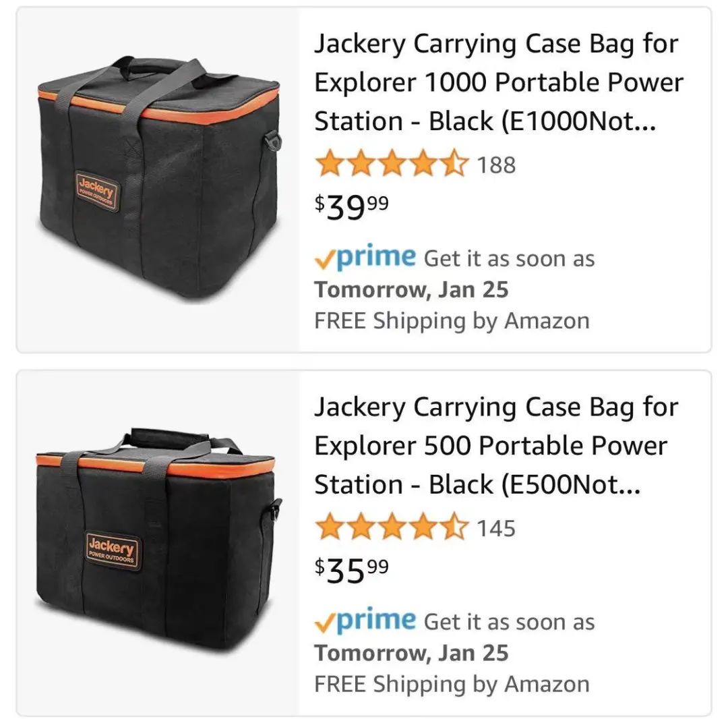The image size is (728, 719).
Task: Select the $35.99 price
Action: [x=351, y=570]
